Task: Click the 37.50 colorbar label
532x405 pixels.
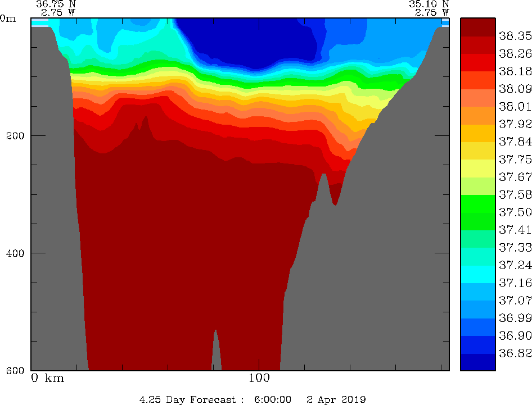Action: (x=515, y=212)
